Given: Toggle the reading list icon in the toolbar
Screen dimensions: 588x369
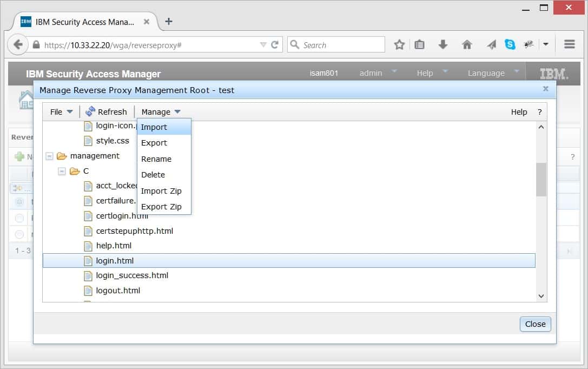Looking at the screenshot, I should [x=420, y=44].
